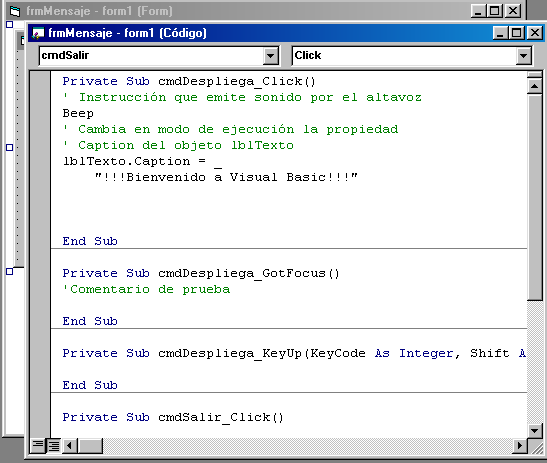Click the form icon in Form title bar

click(15, 12)
